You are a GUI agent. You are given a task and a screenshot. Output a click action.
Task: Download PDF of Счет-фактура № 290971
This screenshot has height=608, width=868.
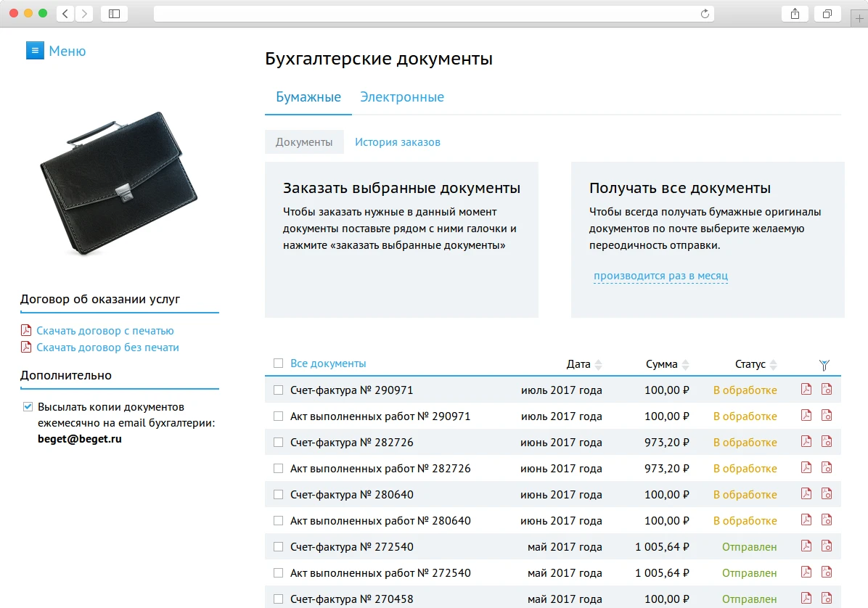806,389
